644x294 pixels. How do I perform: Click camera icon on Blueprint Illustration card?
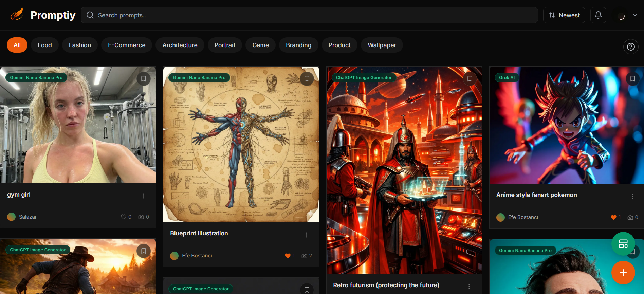304,256
